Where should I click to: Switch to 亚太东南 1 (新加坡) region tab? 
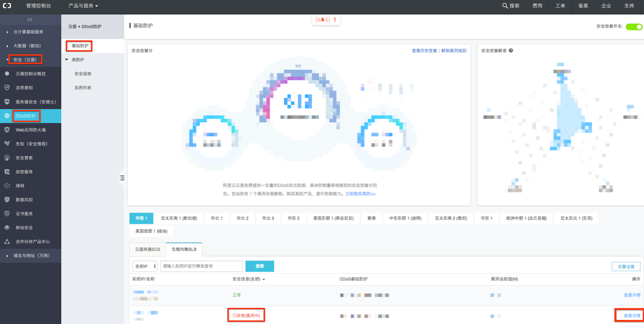(179, 218)
